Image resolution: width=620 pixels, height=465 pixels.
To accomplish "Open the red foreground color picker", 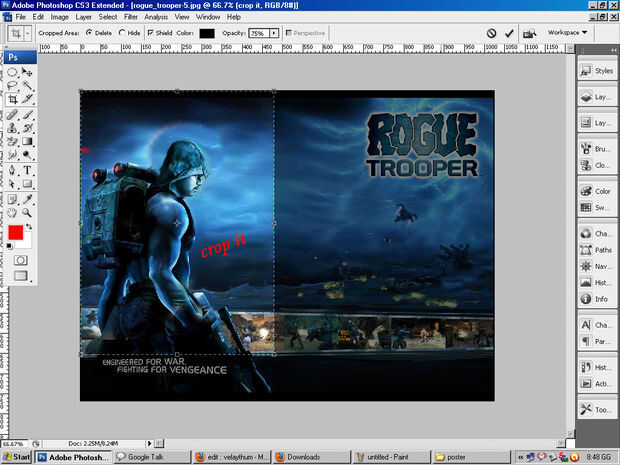I will tap(15, 232).
